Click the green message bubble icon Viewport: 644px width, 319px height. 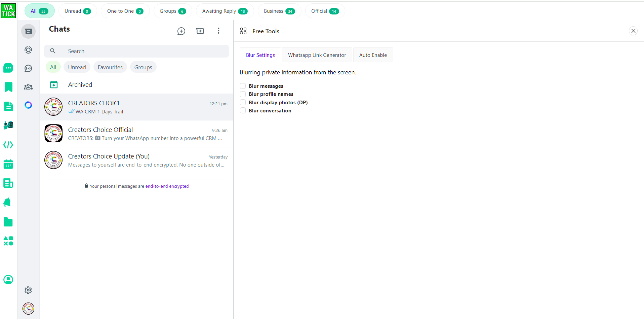coord(8,68)
